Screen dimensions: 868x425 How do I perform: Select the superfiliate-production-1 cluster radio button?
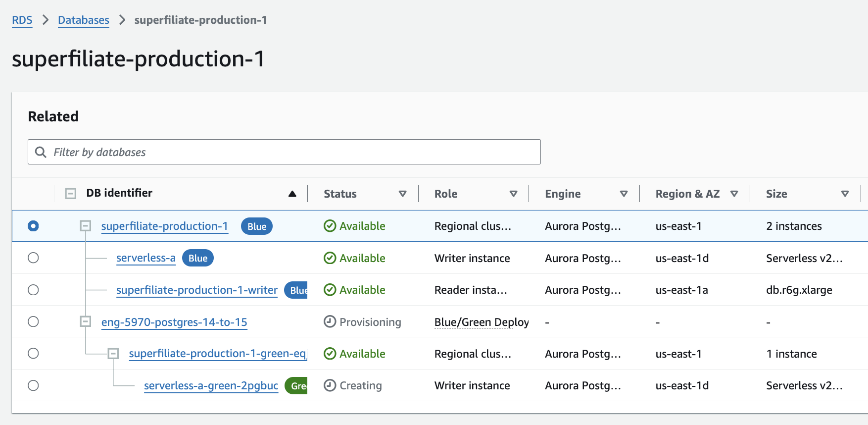tap(33, 226)
